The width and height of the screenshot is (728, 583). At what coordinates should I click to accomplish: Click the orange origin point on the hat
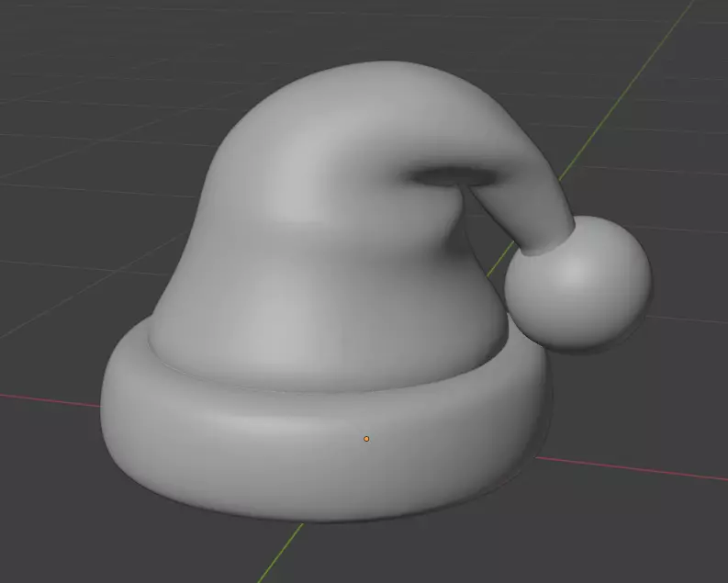[366, 439]
